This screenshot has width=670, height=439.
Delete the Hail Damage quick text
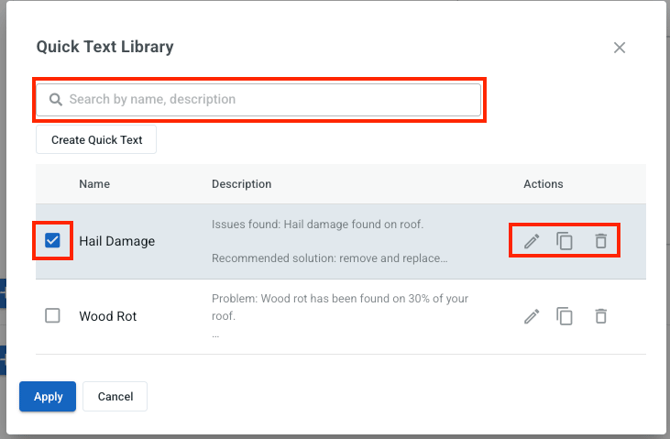[x=600, y=241]
